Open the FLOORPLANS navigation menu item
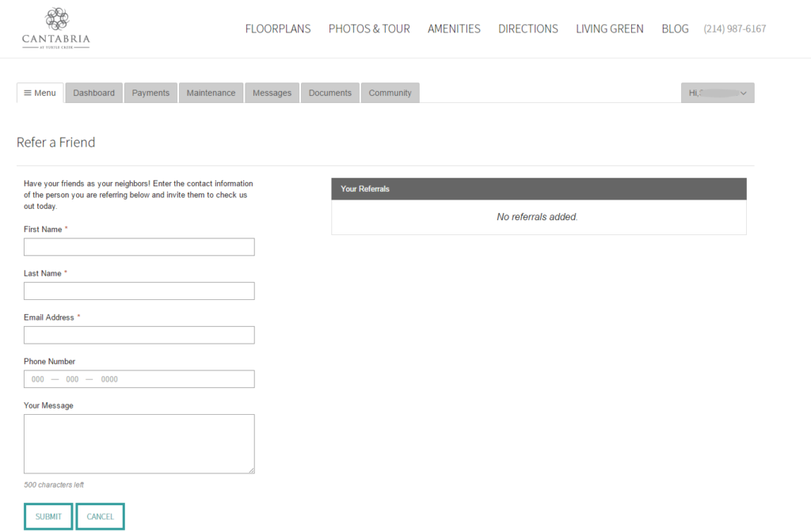 pos(278,28)
